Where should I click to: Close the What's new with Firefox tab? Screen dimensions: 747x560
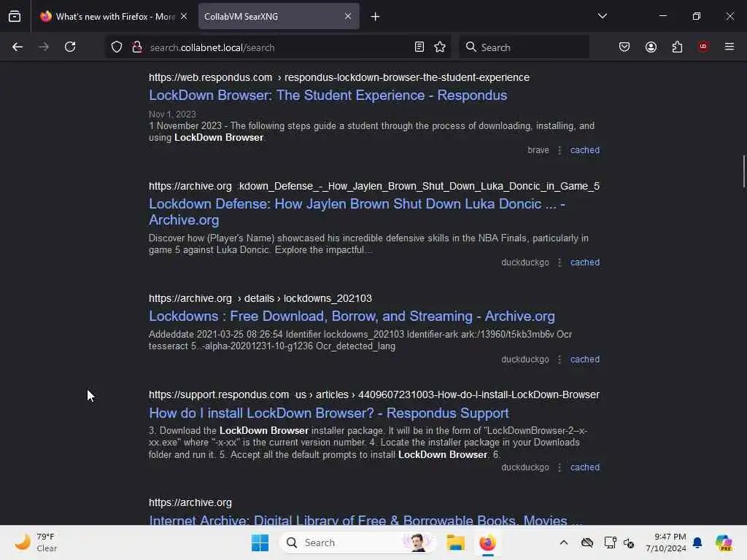click(184, 17)
